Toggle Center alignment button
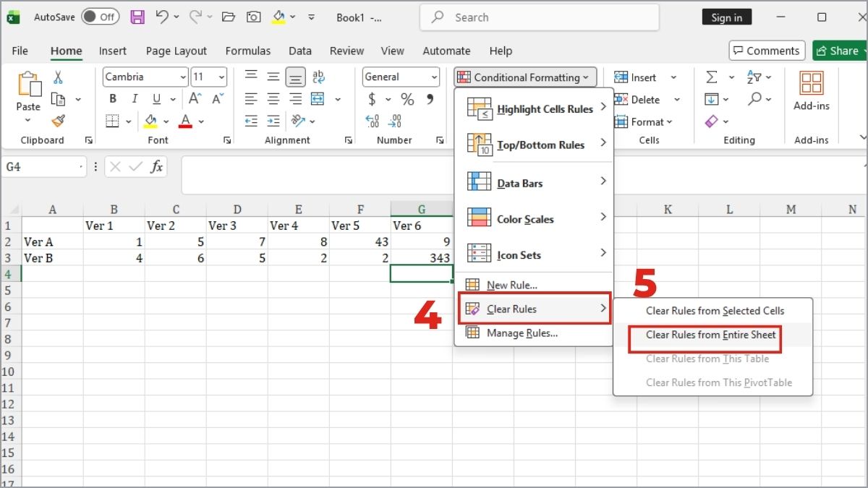Image resolution: width=868 pixels, height=488 pixels. (273, 99)
